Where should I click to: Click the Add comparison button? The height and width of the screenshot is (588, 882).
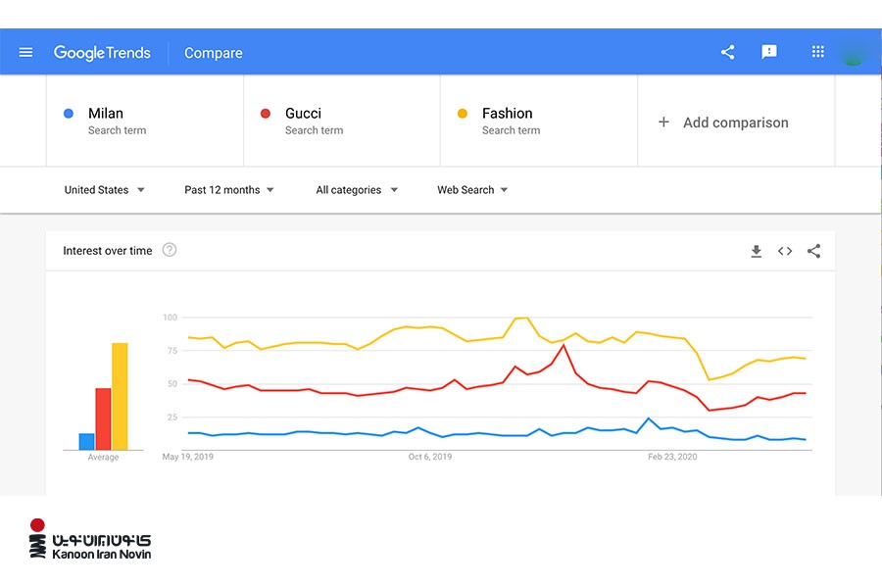tap(725, 122)
